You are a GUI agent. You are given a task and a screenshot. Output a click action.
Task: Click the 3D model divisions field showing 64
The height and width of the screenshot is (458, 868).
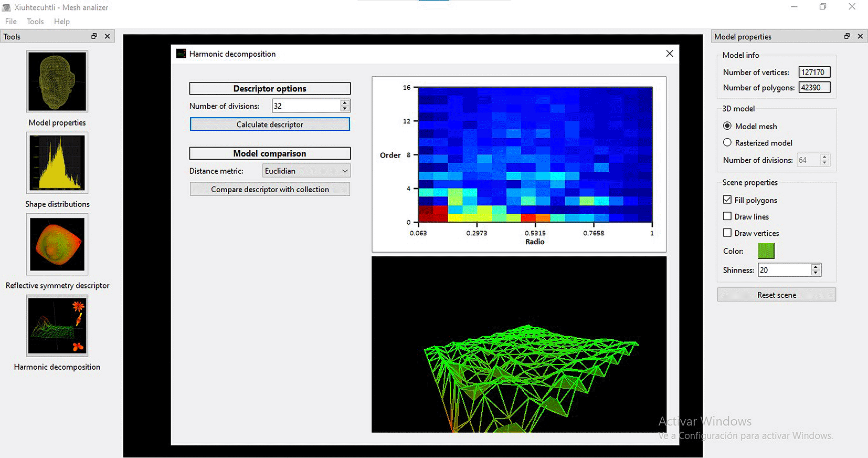[x=808, y=160]
